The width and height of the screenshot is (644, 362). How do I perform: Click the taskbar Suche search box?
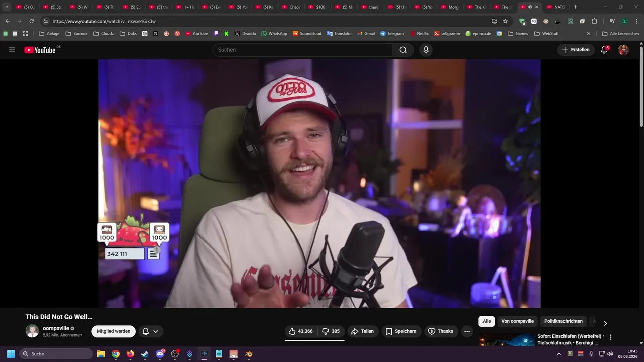point(55,354)
